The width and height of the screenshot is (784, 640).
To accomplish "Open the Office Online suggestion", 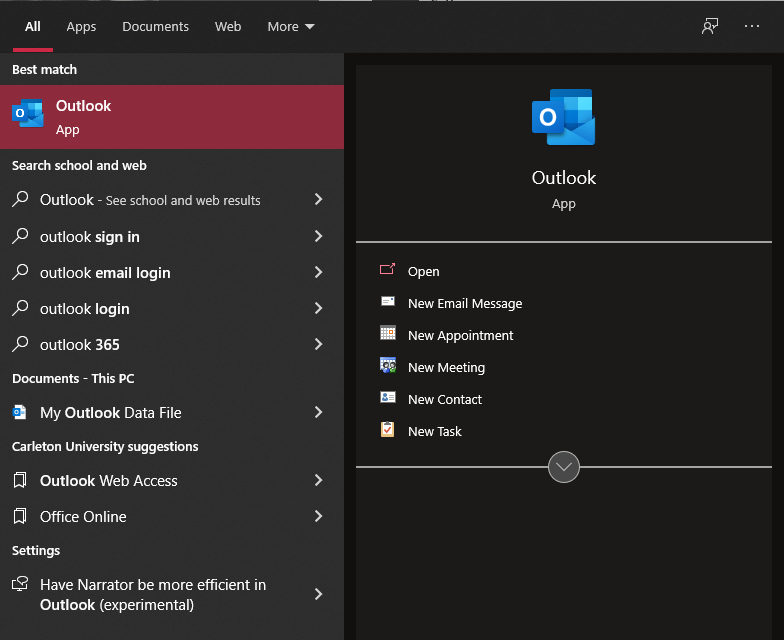I will (x=83, y=517).
